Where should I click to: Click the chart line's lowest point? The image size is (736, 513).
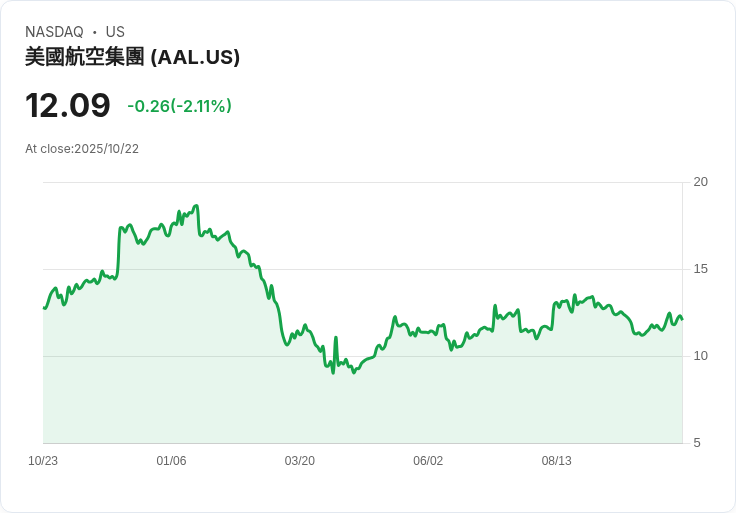click(x=332, y=373)
